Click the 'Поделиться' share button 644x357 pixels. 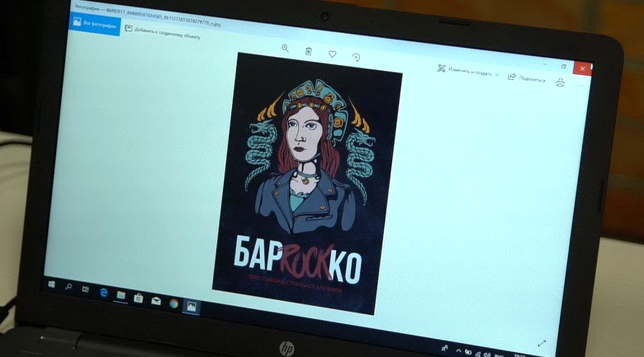(x=526, y=78)
